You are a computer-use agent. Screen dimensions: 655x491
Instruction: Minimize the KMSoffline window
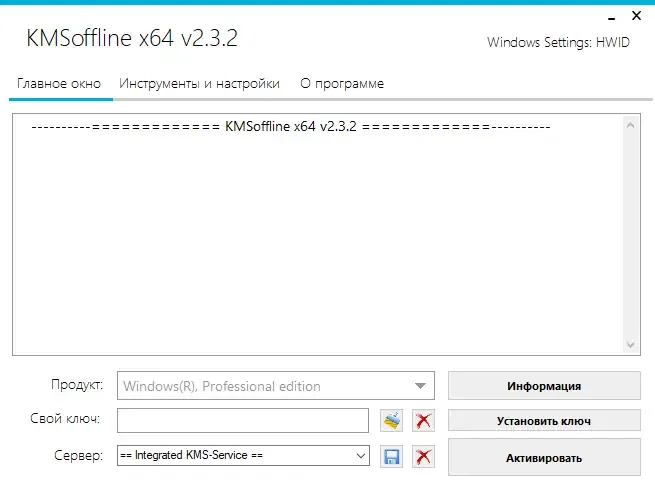tap(612, 18)
